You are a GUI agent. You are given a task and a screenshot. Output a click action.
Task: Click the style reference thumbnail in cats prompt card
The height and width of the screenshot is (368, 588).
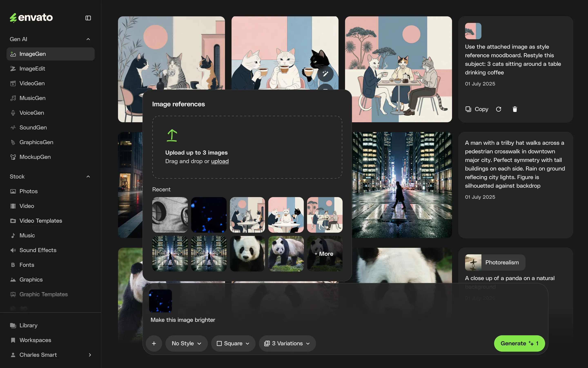click(x=473, y=31)
